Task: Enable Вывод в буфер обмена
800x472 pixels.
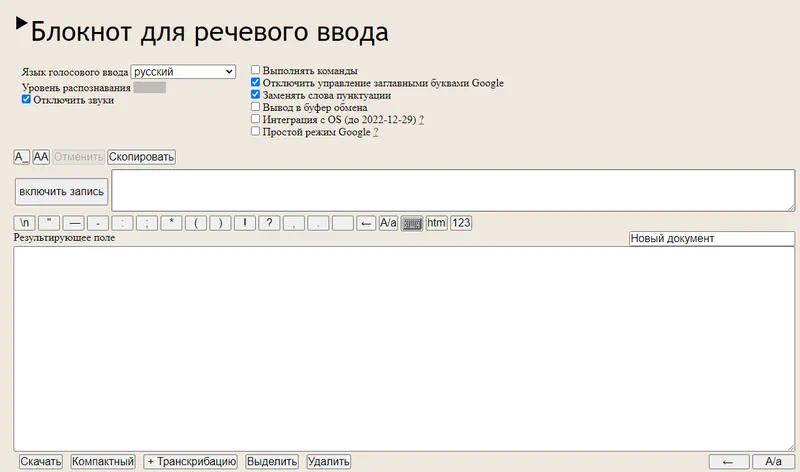Action: [x=256, y=107]
